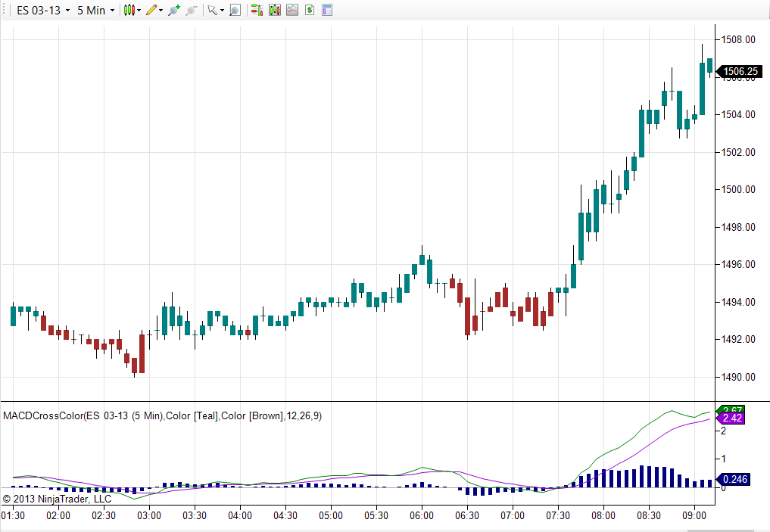Select the cursor pointer tool
Viewport: 770px width, 532px height.
point(212,10)
